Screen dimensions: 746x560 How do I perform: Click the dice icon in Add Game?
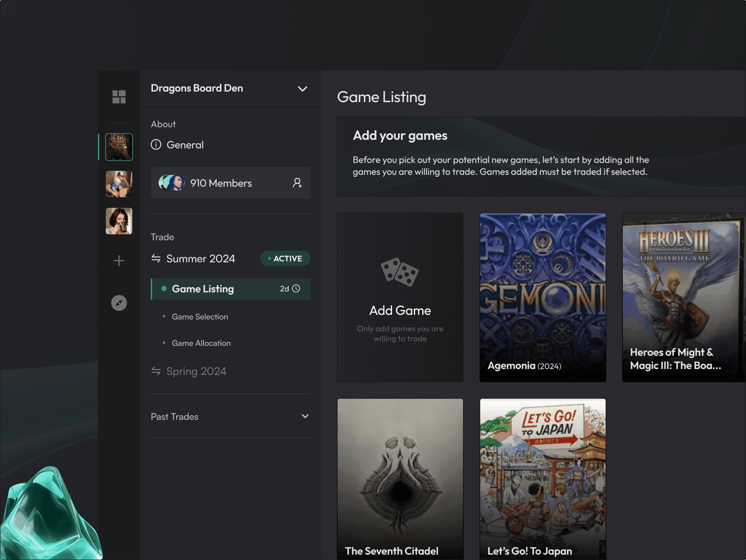point(400,272)
